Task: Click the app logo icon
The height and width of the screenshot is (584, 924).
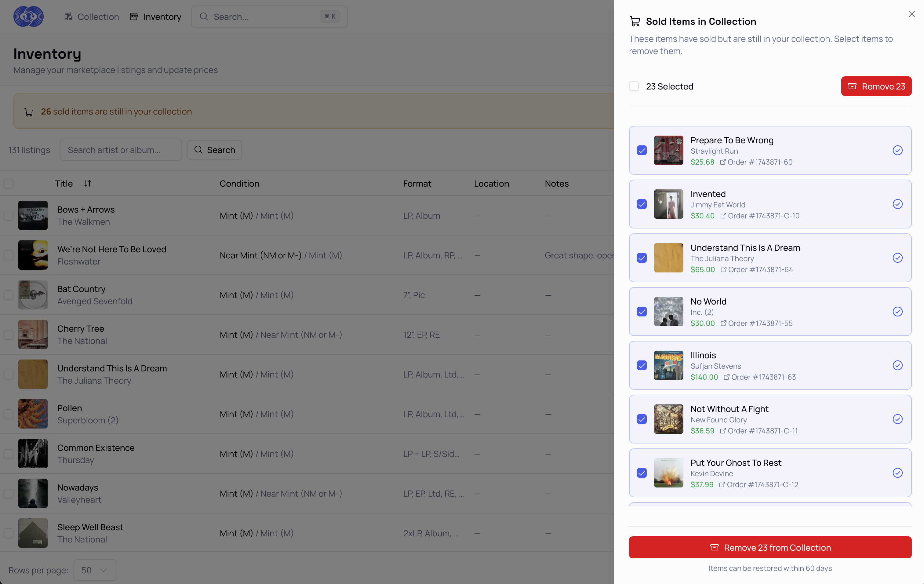Action: pos(28,16)
